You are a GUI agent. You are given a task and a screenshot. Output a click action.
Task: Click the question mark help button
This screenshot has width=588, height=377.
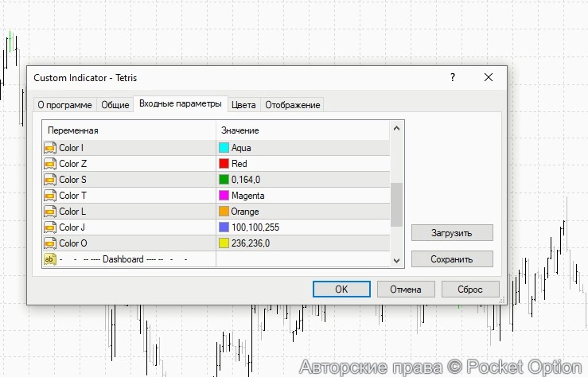pyautogui.click(x=453, y=78)
